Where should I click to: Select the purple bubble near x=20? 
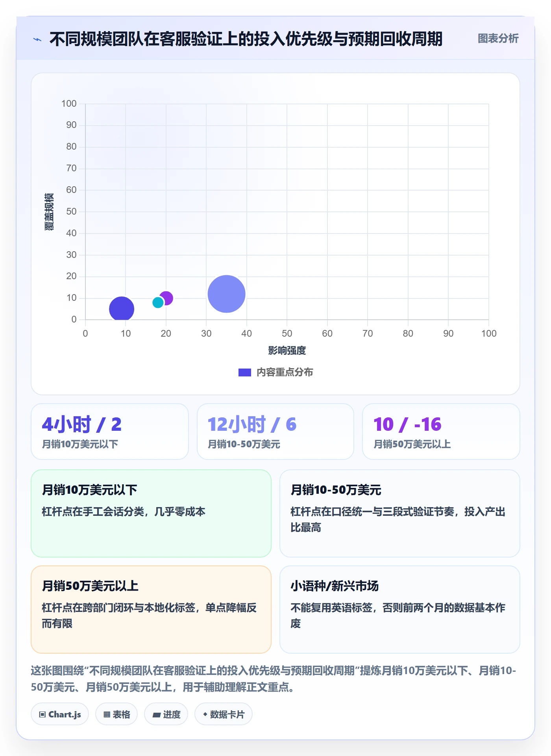pos(167,298)
